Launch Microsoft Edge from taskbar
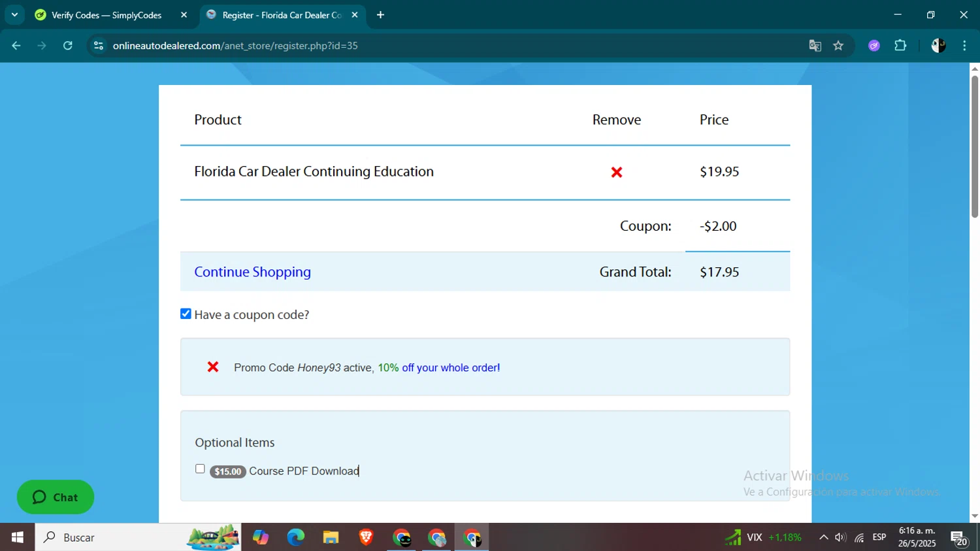This screenshot has height=551, width=980. (x=295, y=537)
